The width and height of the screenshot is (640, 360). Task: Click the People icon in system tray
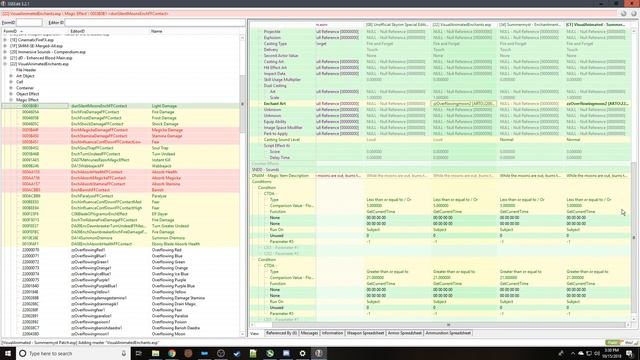(x=561, y=353)
